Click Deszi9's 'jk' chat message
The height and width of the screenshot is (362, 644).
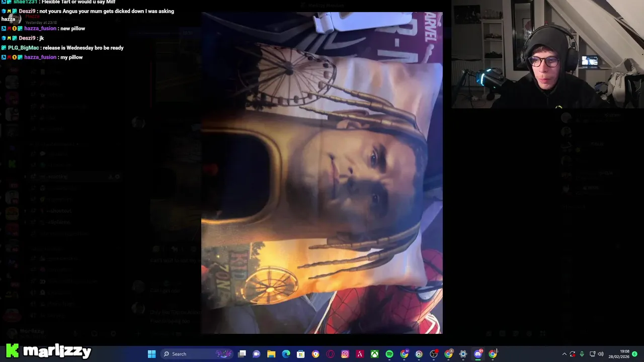42,38
